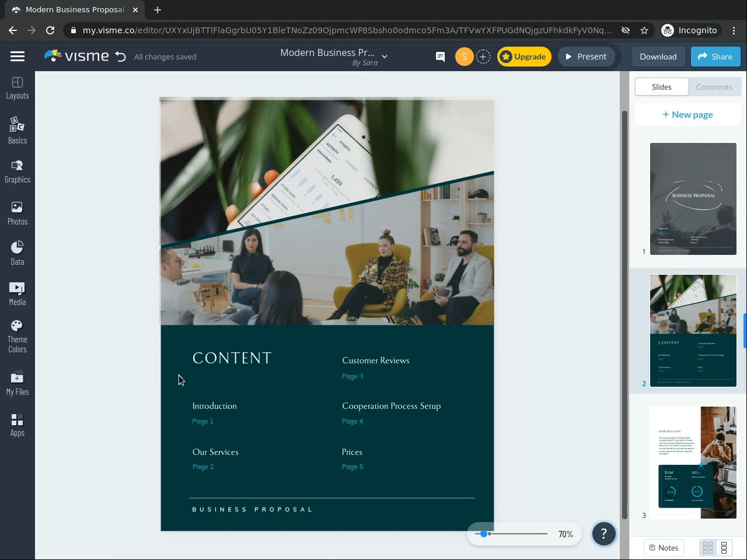Select slide 1 thumbnail
The width and height of the screenshot is (747, 560).
click(693, 199)
